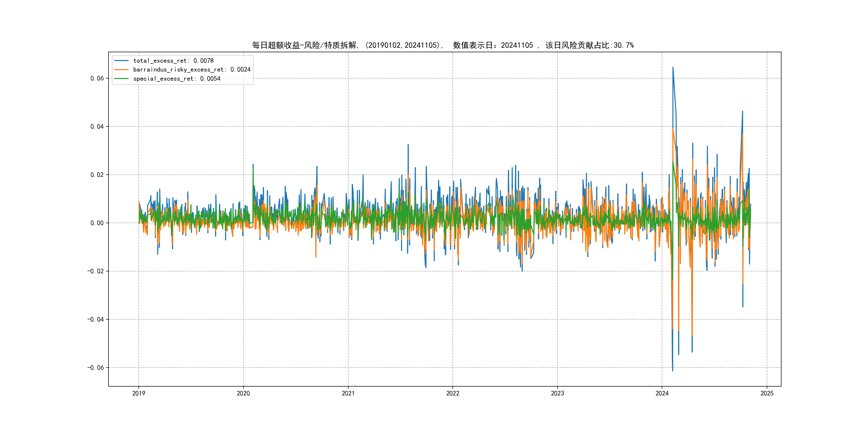
Task: Click the tallest blue spike in early 2024
Action: pyautogui.click(x=673, y=69)
